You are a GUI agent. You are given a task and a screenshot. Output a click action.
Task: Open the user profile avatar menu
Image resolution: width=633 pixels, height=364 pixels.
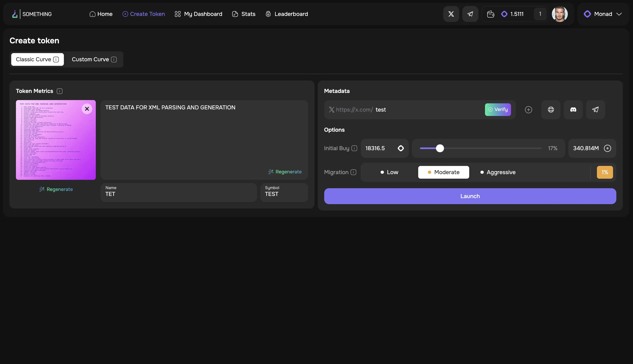pyautogui.click(x=560, y=14)
